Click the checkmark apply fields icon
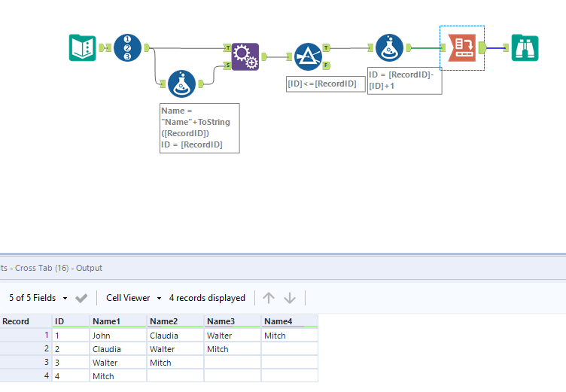This screenshot has height=392, width=566. (x=81, y=298)
